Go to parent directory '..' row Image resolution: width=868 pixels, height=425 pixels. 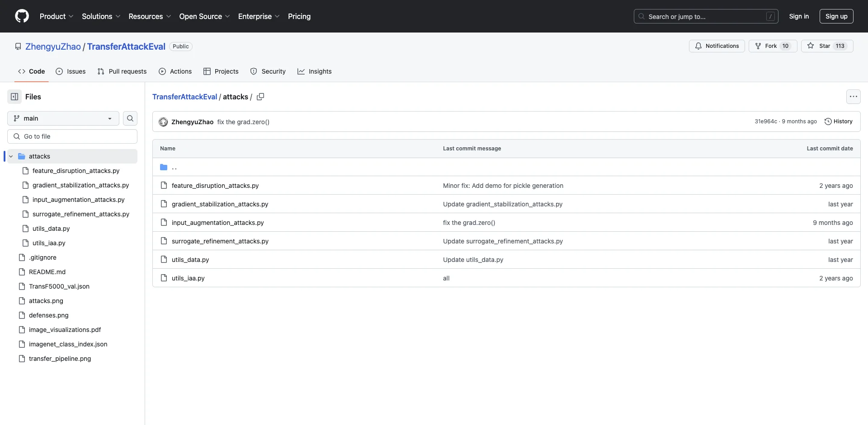(506, 167)
